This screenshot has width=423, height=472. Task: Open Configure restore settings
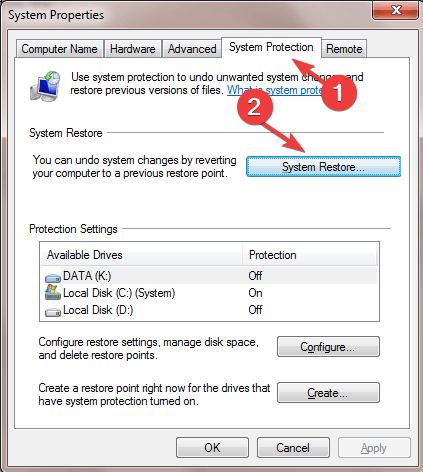tap(328, 347)
